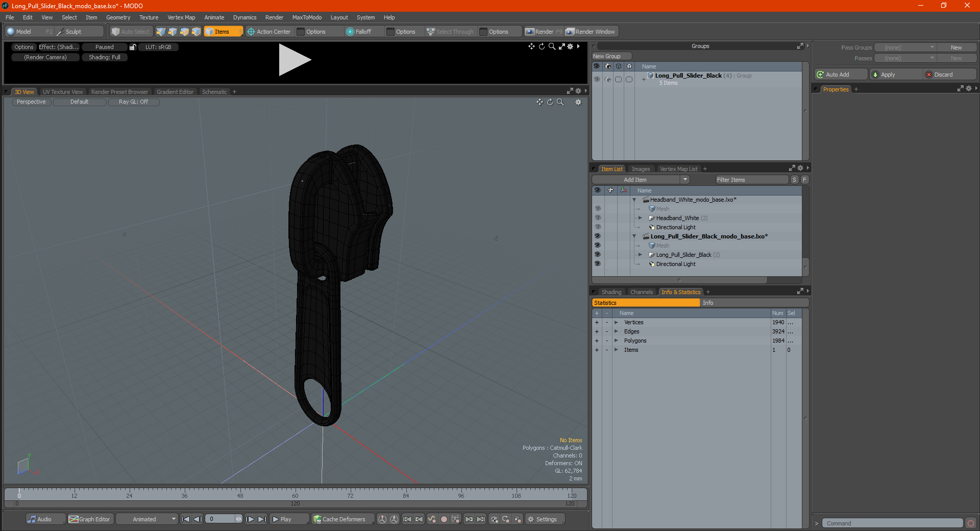Toggle Options checkbox after Action Center
This screenshot has width=980, height=531.
pos(301,32)
